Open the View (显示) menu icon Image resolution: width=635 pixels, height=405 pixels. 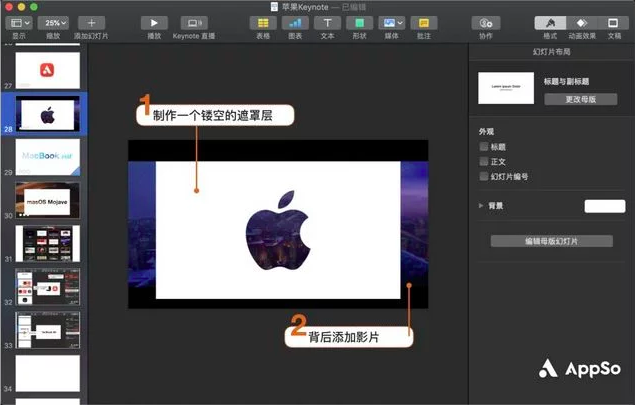19,23
